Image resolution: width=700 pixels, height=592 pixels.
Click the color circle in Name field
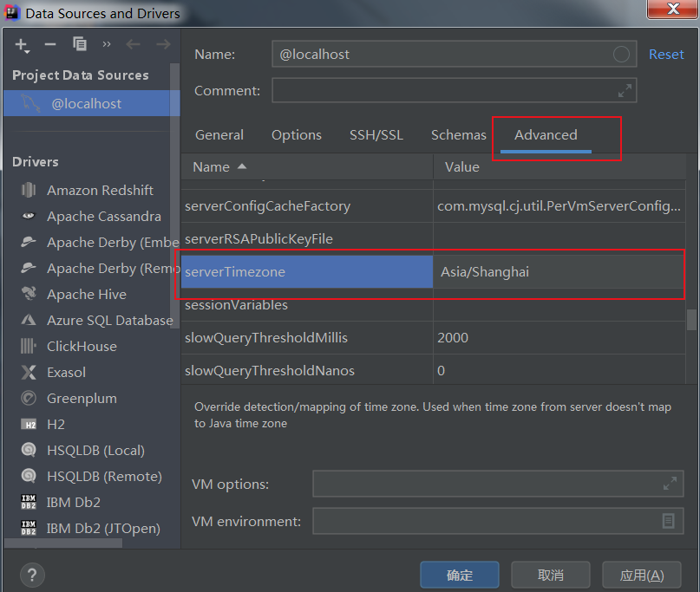coord(621,55)
